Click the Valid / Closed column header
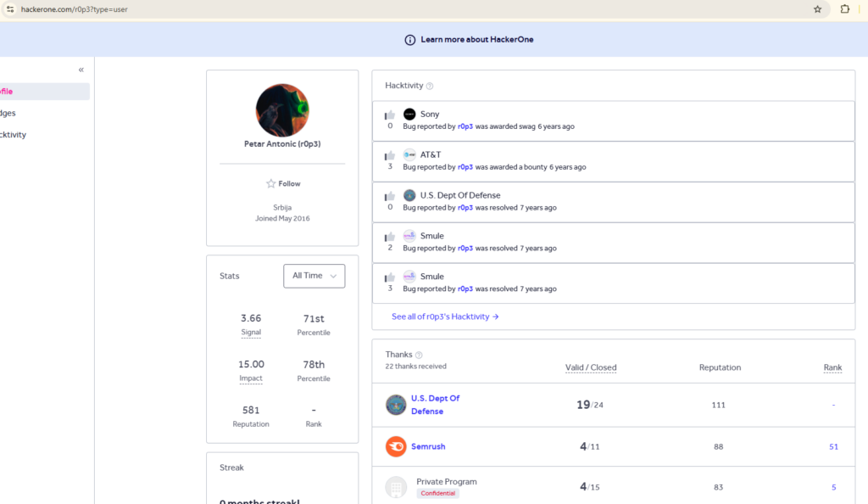 click(x=591, y=367)
